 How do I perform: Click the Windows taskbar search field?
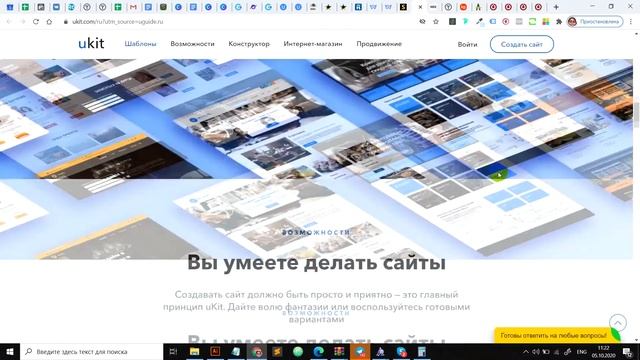click(91, 351)
